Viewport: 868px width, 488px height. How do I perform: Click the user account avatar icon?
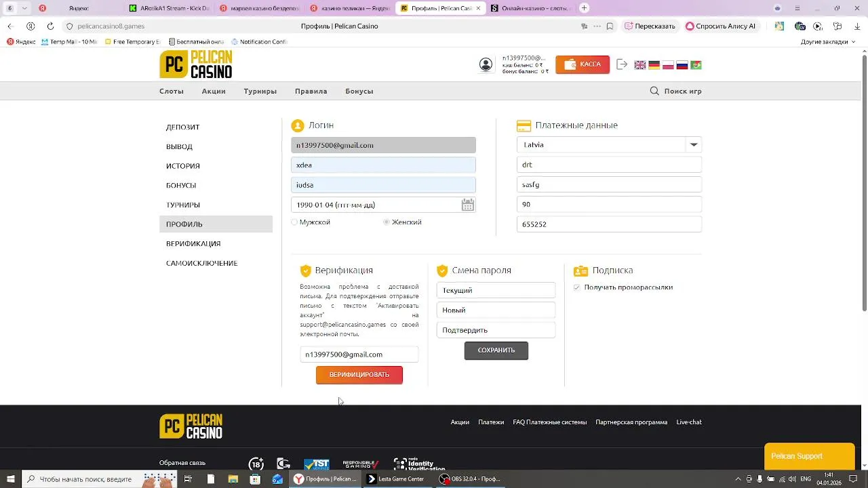(486, 64)
